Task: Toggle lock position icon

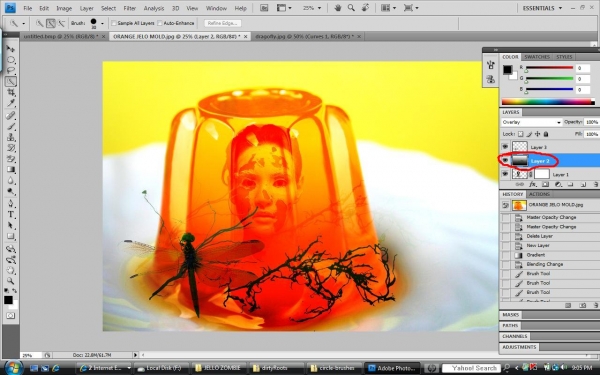Action: pos(538,134)
